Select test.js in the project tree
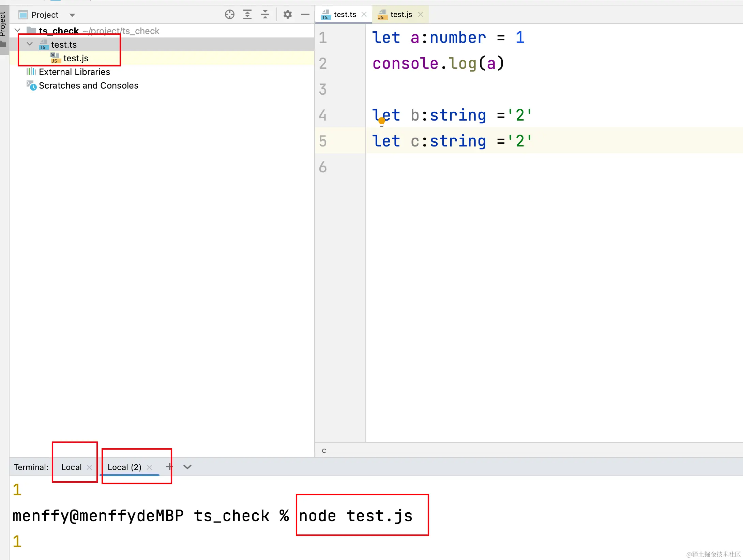743x560 pixels. (76, 58)
